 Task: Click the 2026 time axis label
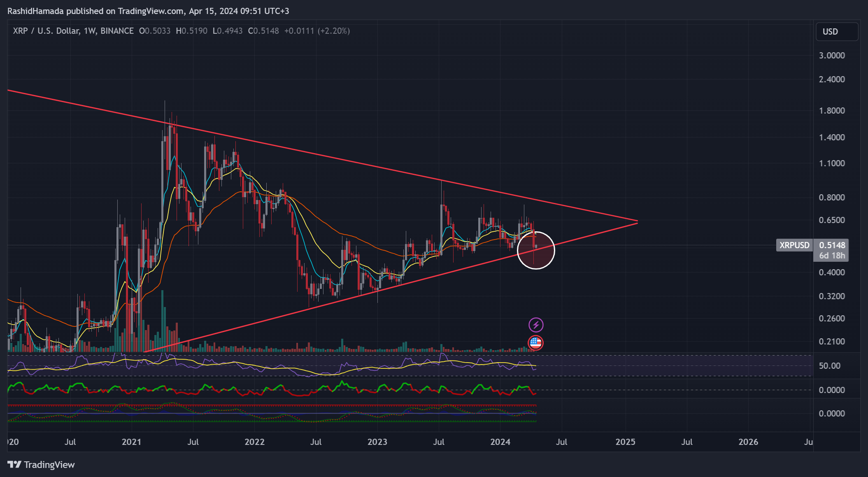pyautogui.click(x=748, y=442)
